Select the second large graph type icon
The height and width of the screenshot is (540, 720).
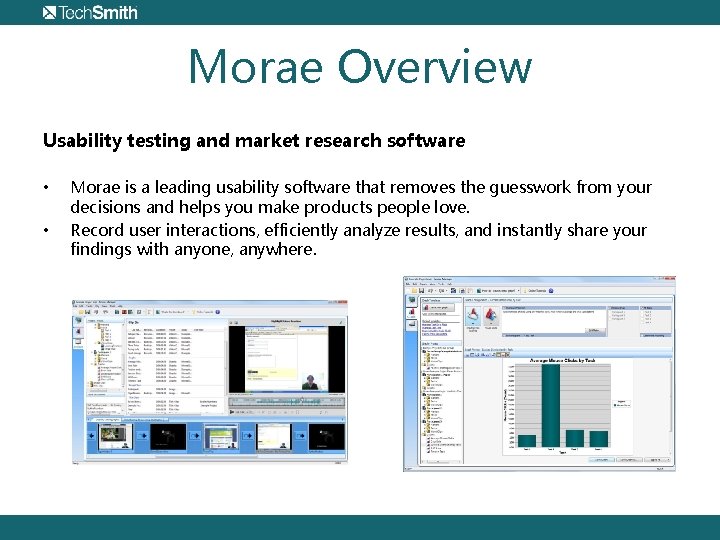[x=491, y=316]
